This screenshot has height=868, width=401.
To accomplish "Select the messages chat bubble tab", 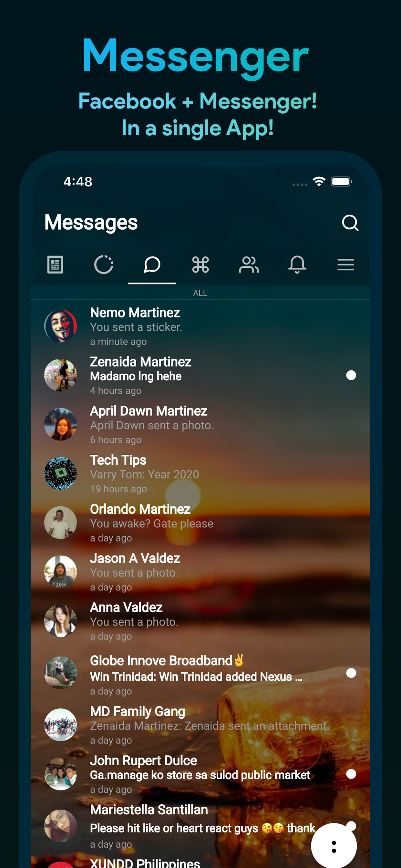I will (x=152, y=264).
